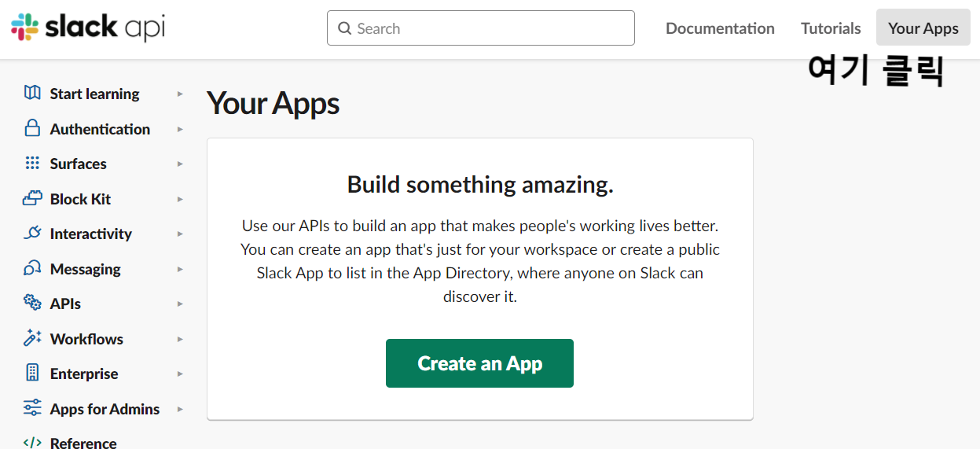Click the Block Kit brick icon
The height and width of the screenshot is (449, 980).
pos(32,198)
